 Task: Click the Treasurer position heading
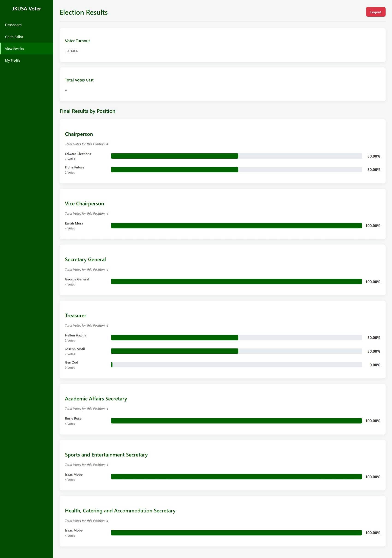click(x=75, y=315)
